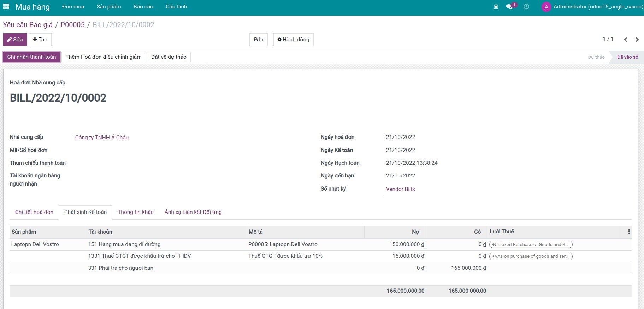Open the Vendor Bills journal link
Viewport: 644px width, 309px height.
400,189
